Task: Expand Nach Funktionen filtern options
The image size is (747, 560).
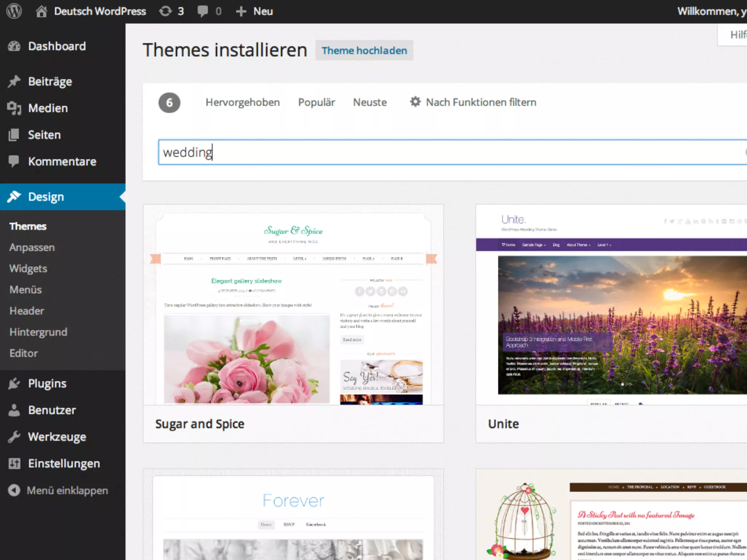Action: (x=473, y=102)
